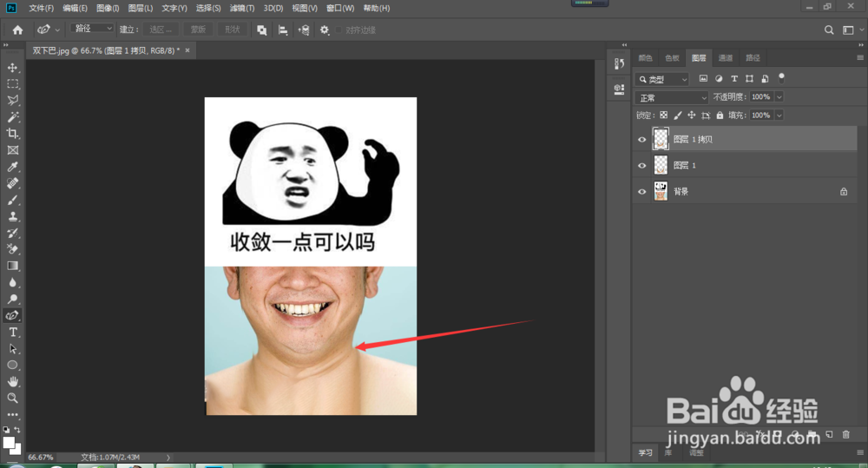Open the Properties panel icon below History

tap(620, 89)
